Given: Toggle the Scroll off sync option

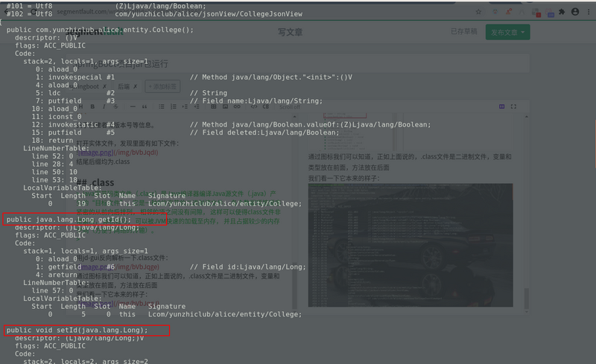Looking at the screenshot, I should coord(290,107).
